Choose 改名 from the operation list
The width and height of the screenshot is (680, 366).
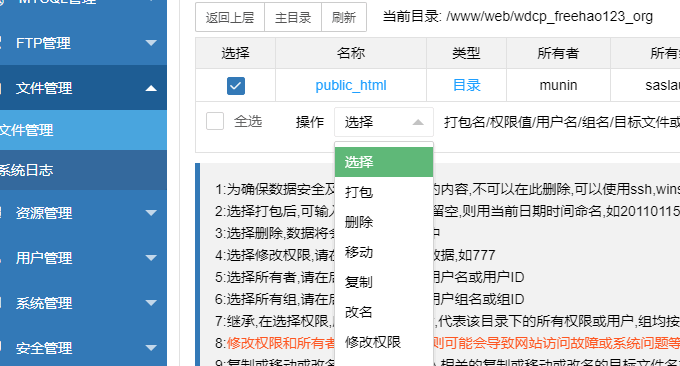coord(384,312)
